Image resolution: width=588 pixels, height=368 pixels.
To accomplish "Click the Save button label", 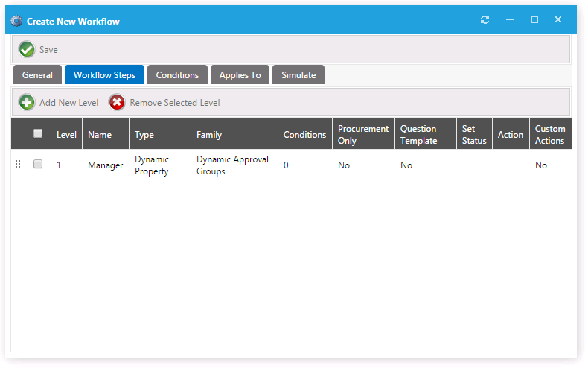I will click(48, 50).
